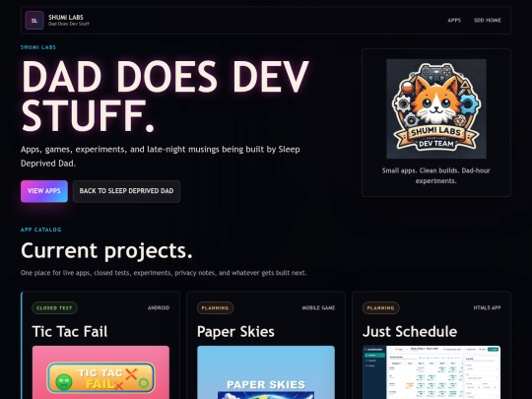Click the VIEW APPS button
This screenshot has height=399, width=532.
44,191
